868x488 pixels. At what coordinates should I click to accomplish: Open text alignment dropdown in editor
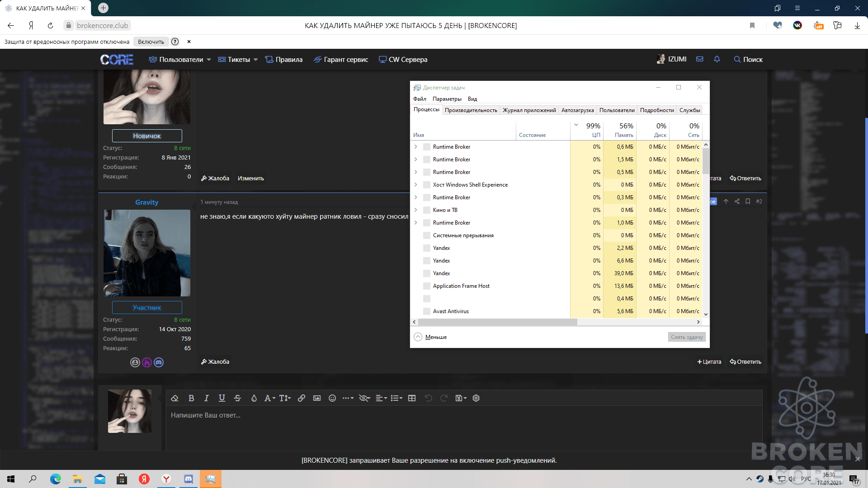381,398
